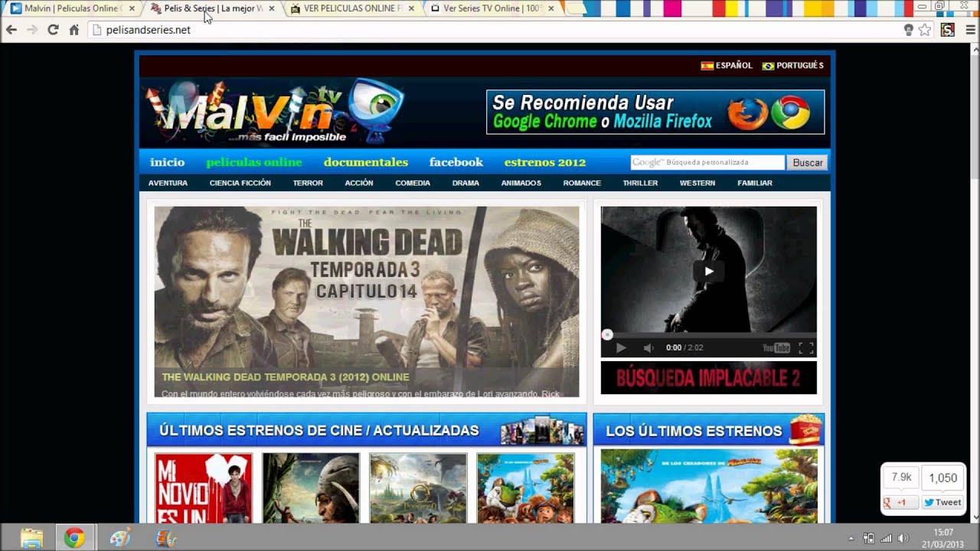Open the Mi Novio Es Un movie poster
980x551 pixels.
(x=204, y=488)
